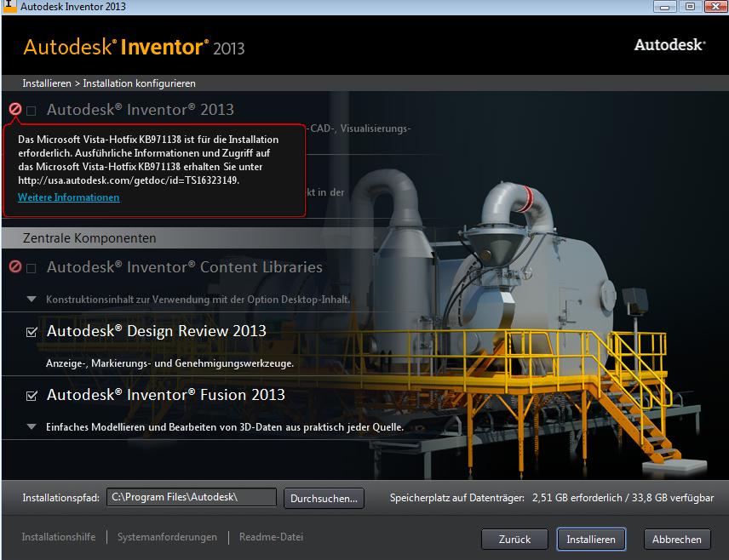Uncheck Autodesk Inventor Fusion 2013
The width and height of the screenshot is (729, 560).
click(x=32, y=396)
